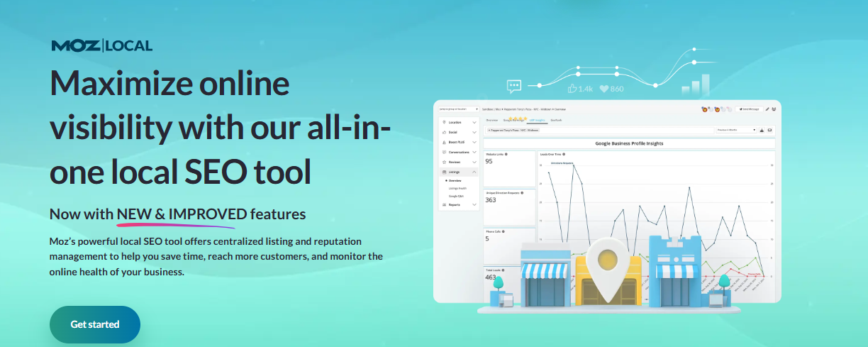
Task: Click the Send Message button
Action: pyautogui.click(x=750, y=109)
